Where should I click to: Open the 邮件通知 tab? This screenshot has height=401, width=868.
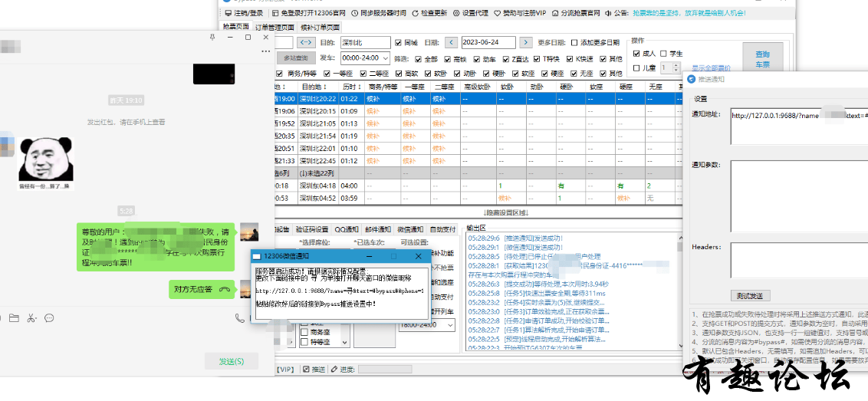377,229
